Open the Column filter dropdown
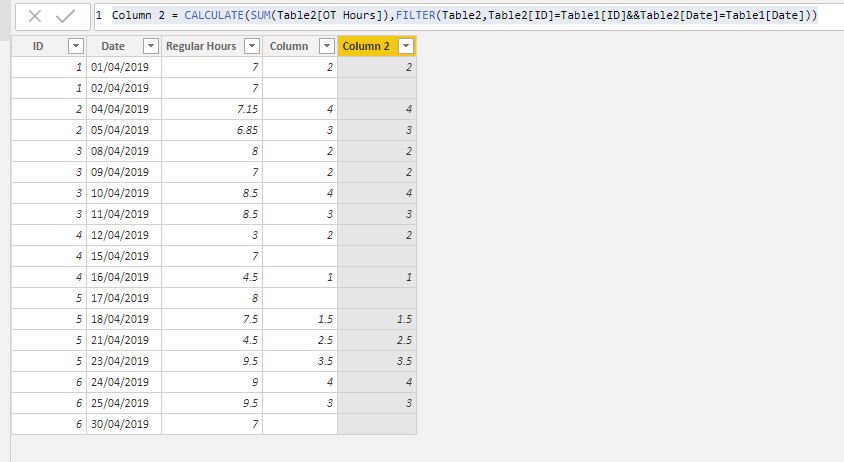 tap(327, 46)
